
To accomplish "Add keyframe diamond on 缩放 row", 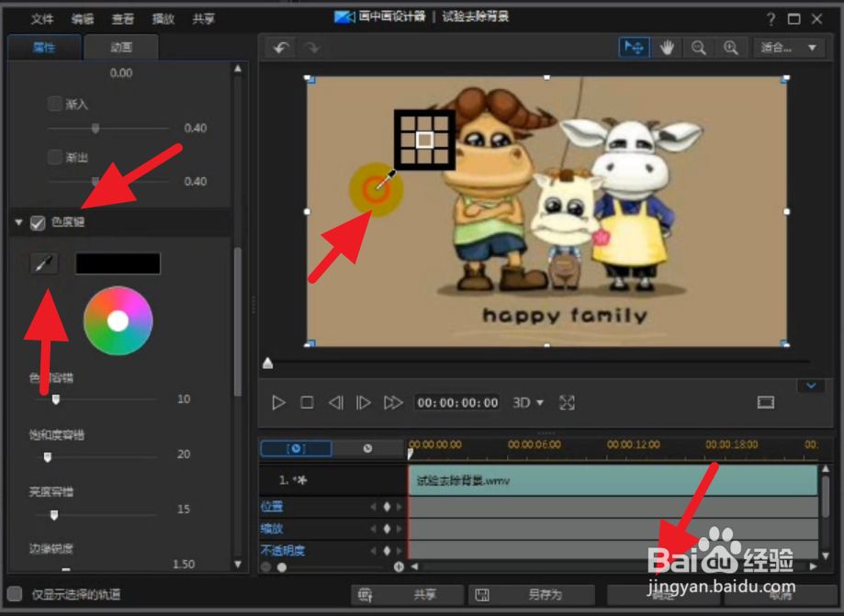I will pyautogui.click(x=387, y=528).
